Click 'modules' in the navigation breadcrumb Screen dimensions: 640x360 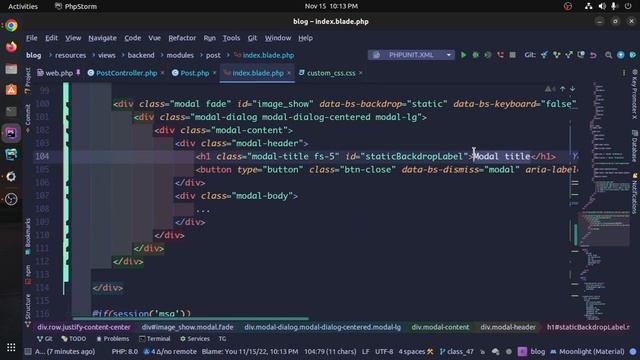180,55
